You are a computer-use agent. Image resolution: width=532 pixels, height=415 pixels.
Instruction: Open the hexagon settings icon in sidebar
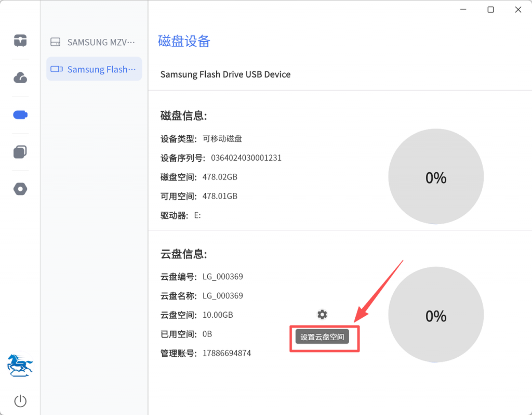point(20,189)
